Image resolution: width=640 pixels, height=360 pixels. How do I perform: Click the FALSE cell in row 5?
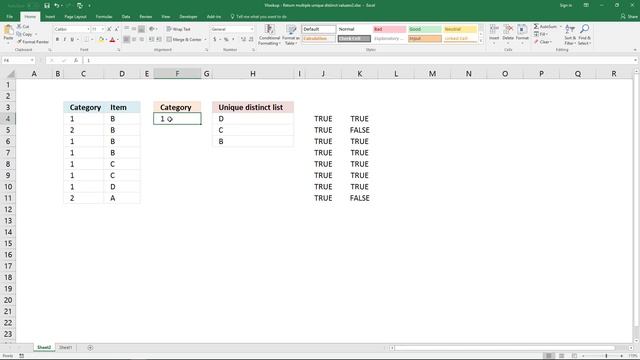(x=360, y=130)
